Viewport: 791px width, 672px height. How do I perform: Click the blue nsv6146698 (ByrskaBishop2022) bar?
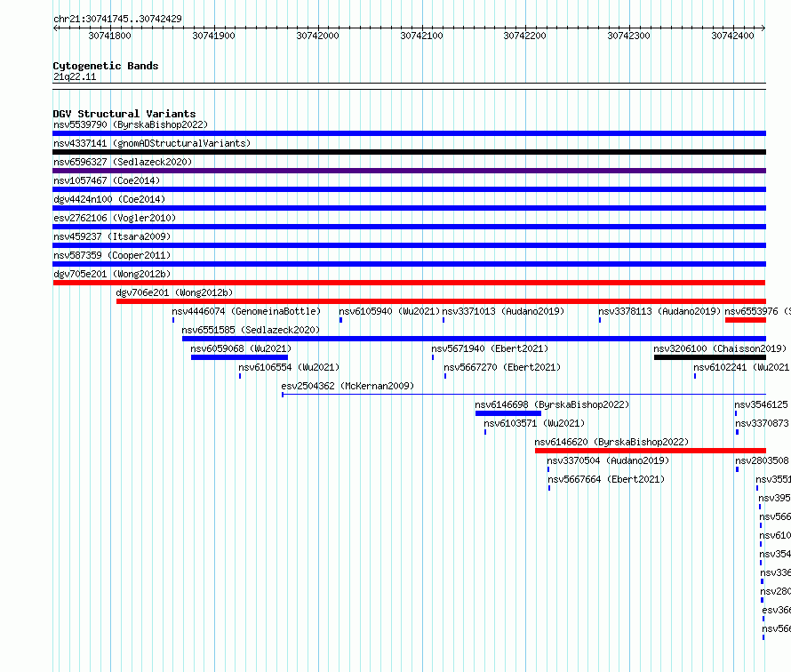pos(508,413)
